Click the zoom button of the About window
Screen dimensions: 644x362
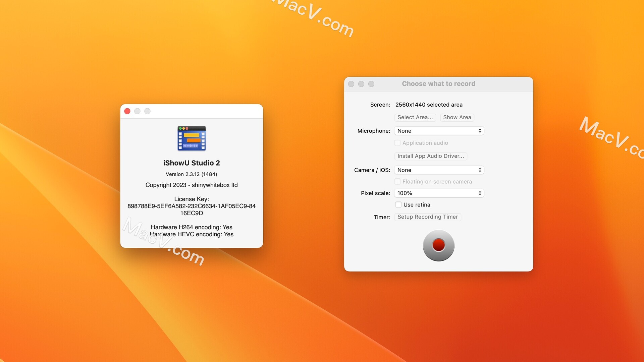click(147, 111)
